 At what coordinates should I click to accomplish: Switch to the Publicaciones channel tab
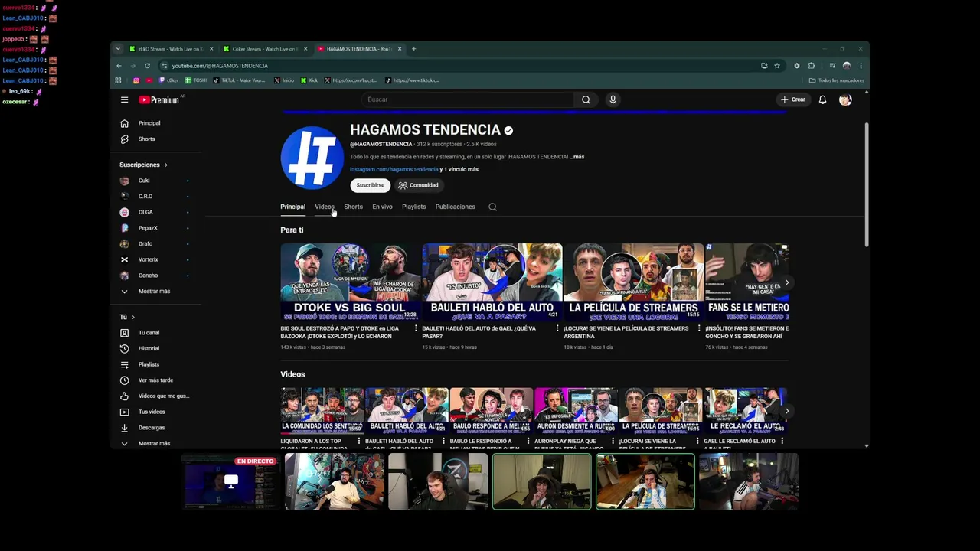455,207
